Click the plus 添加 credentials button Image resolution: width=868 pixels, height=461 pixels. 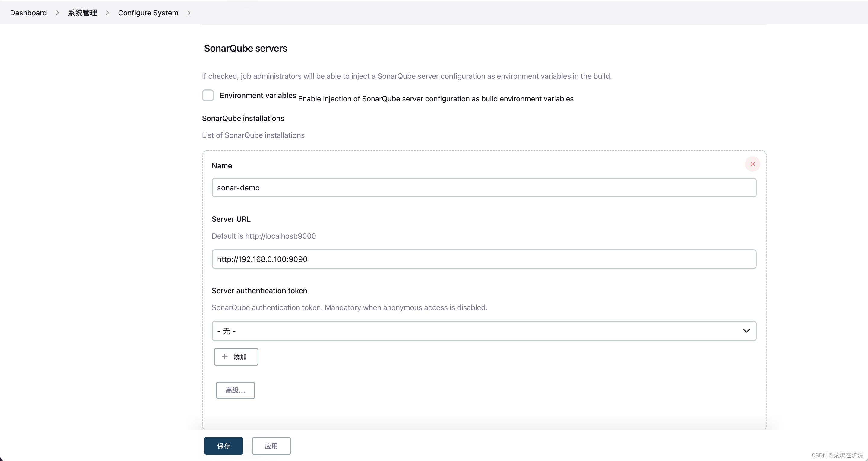236,357
